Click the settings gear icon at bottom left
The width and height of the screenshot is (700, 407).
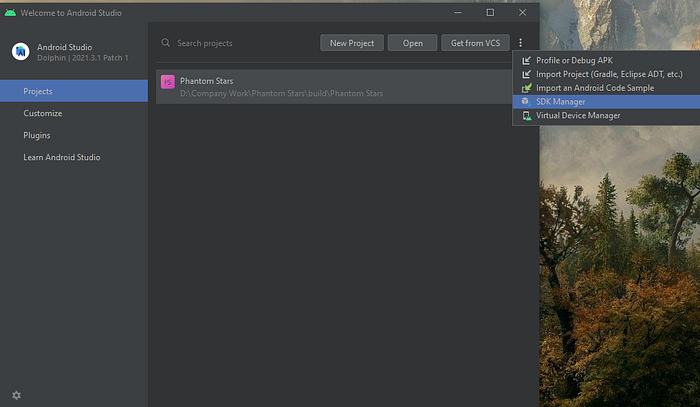tap(17, 395)
